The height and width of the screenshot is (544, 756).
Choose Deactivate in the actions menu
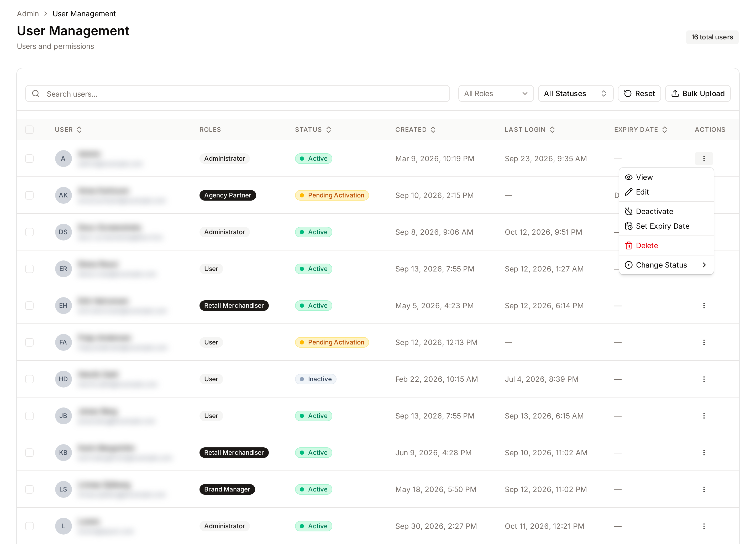(666, 211)
